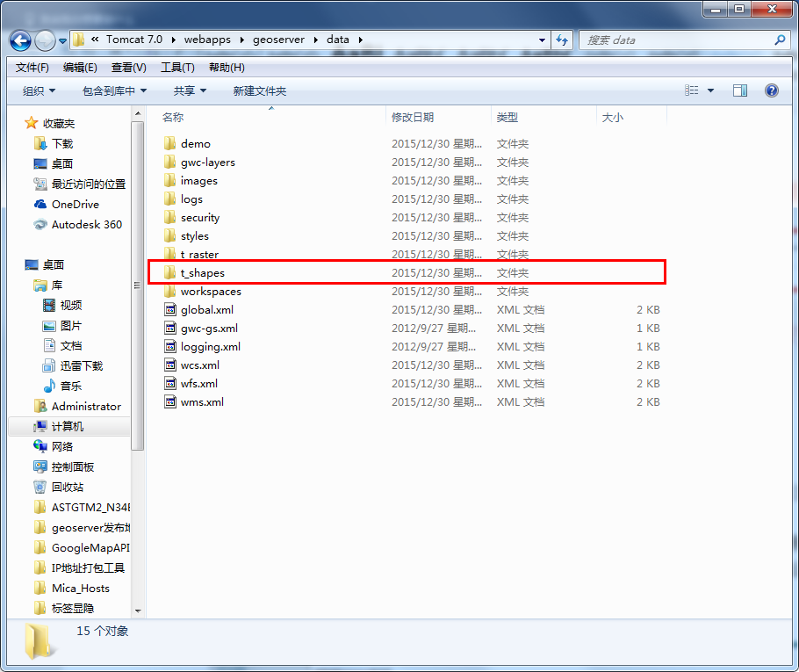
Task: Select webapps in the breadcrumb path
Action: [207, 40]
